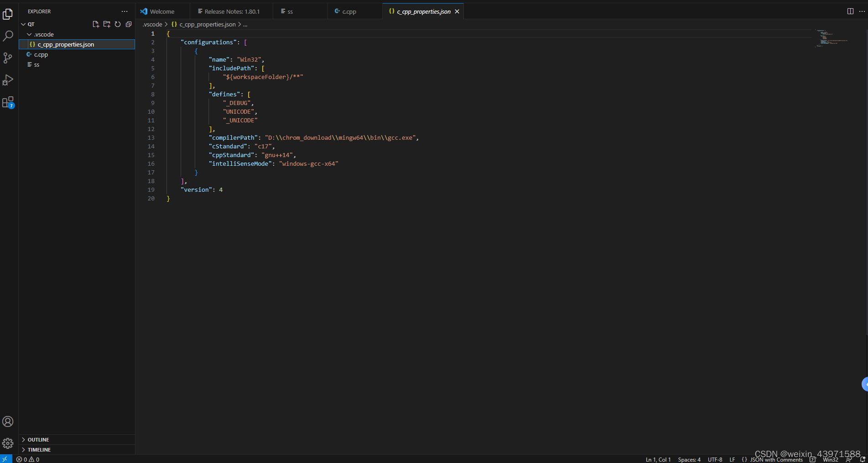Click the "_UNICODE" define string
Image resolution: width=868 pixels, height=463 pixels.
pyautogui.click(x=240, y=120)
